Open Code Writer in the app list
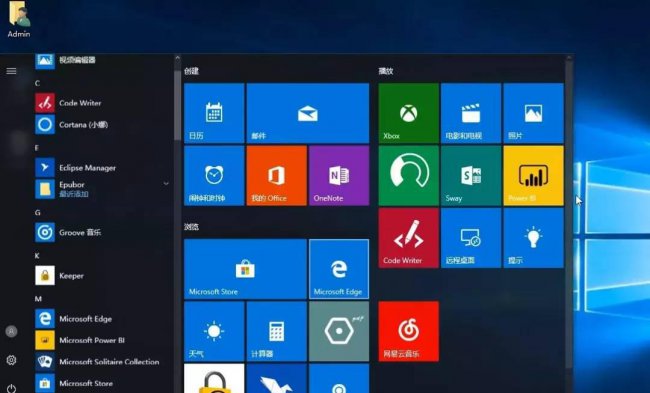 coord(104,103)
